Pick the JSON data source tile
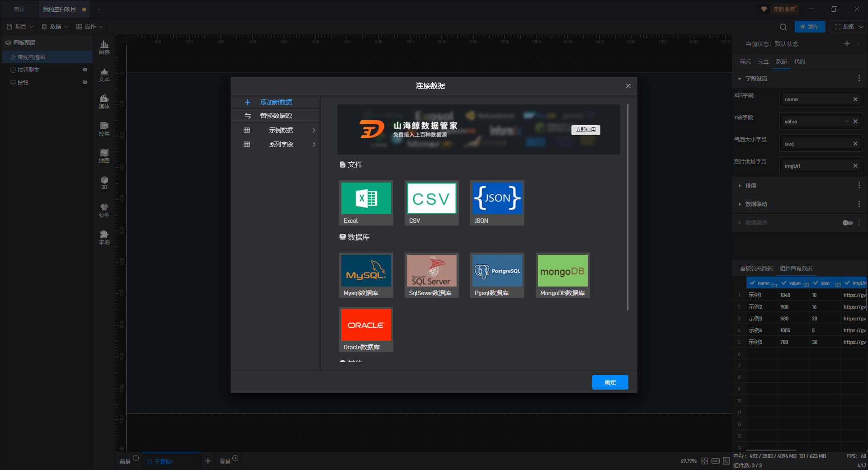Viewport: 868px width, 470px height. click(497, 203)
